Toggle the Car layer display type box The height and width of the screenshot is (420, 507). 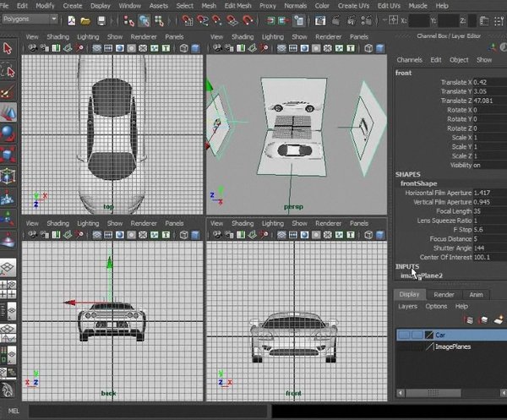click(417, 335)
